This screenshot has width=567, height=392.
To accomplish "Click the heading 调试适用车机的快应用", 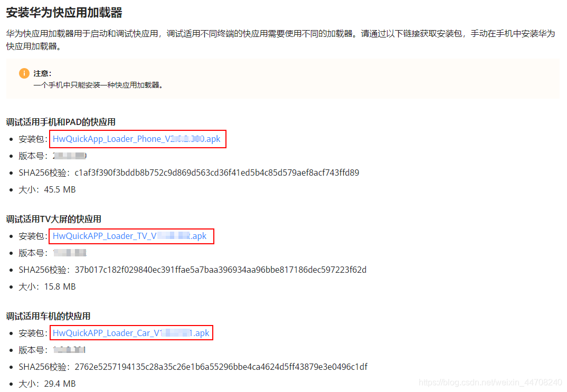I will [x=48, y=317].
